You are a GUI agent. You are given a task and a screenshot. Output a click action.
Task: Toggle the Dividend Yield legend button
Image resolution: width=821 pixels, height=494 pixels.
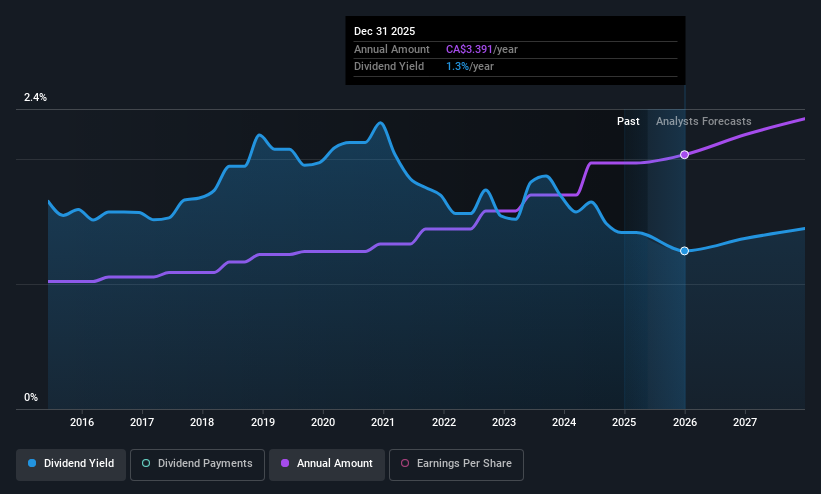71,464
